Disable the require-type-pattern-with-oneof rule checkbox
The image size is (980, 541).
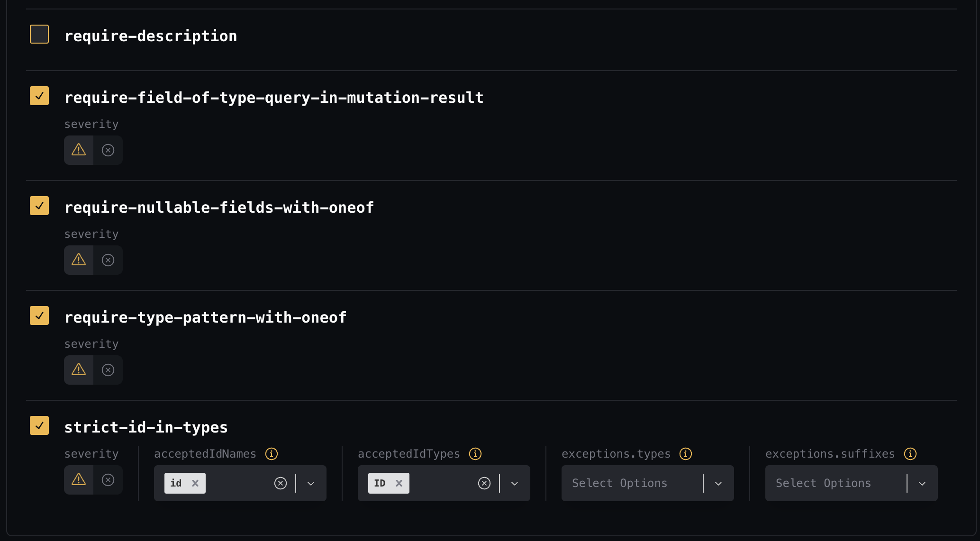point(39,316)
